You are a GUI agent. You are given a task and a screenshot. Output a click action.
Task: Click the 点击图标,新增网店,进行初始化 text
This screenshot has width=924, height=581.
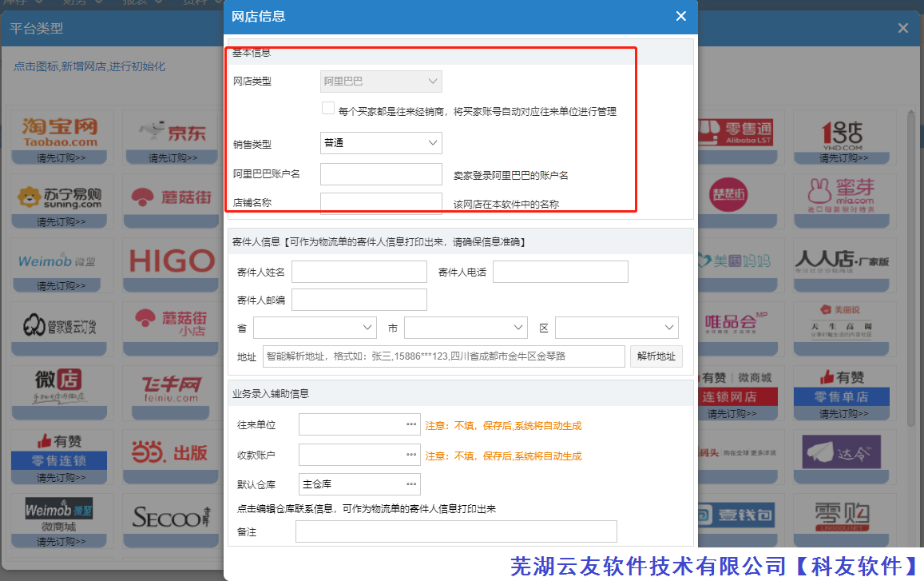click(x=89, y=66)
